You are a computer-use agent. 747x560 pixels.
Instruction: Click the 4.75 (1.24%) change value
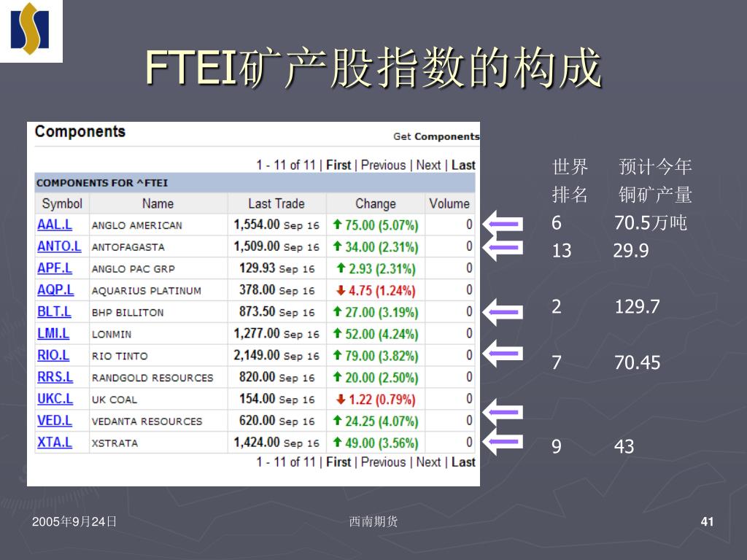382,290
